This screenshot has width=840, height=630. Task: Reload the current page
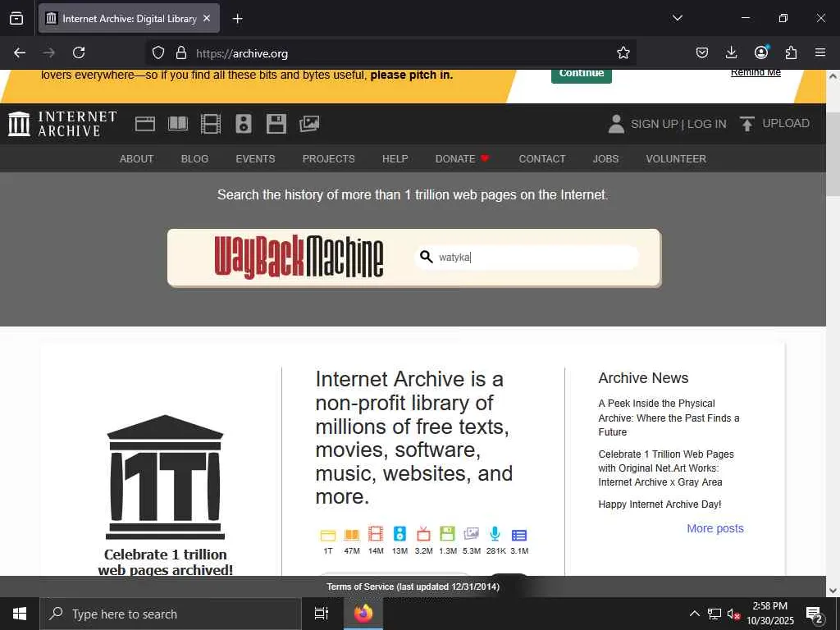coord(79,52)
